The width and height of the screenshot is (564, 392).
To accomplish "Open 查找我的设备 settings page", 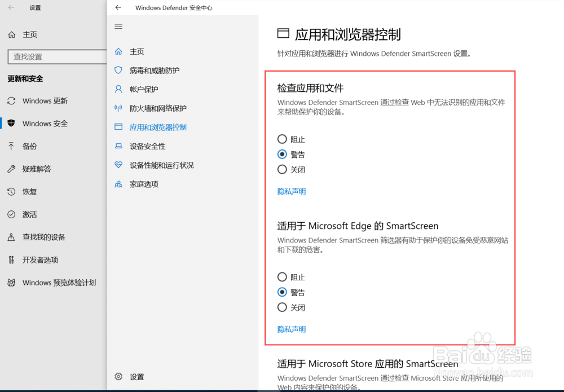I will click(44, 237).
